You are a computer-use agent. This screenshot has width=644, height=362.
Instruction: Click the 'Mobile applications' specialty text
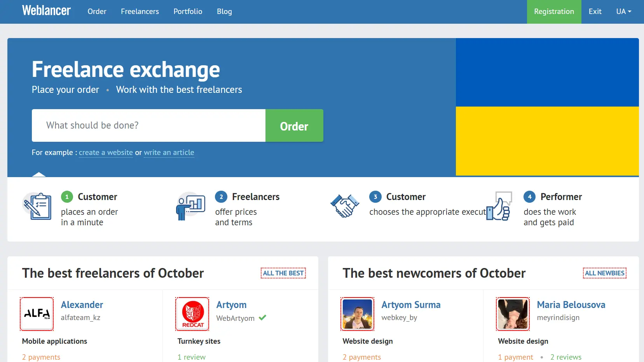54,341
